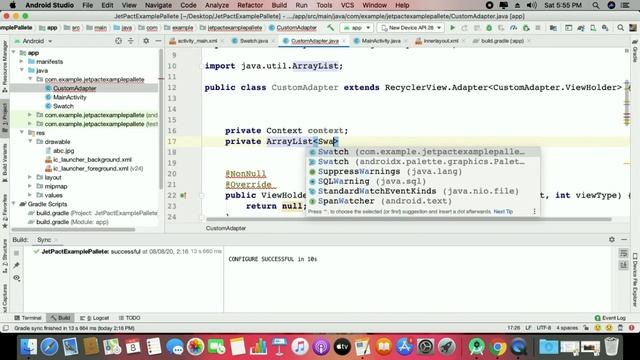Screen dimensions: 640x360
Task: Click Select Opened File target icon
Action: coord(118,41)
